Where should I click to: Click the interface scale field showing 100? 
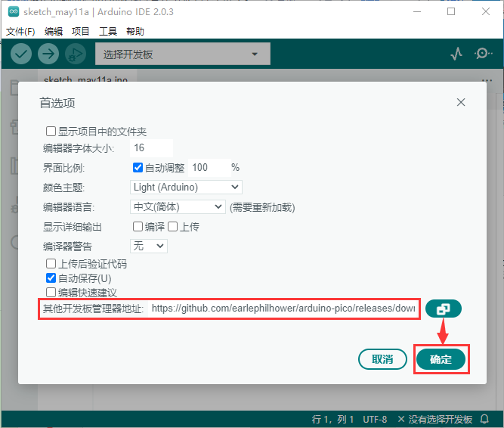209,168
